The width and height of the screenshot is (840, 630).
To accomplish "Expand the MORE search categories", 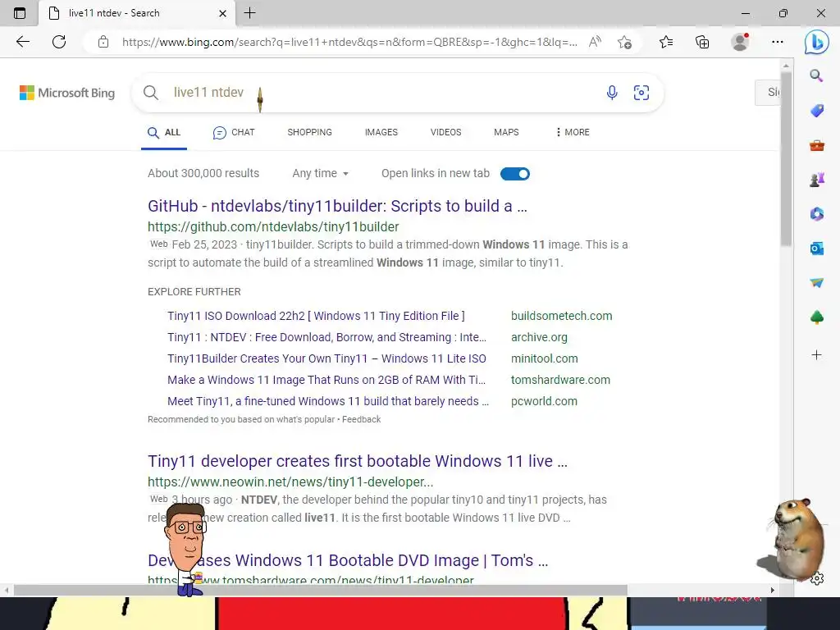I will [x=573, y=132].
